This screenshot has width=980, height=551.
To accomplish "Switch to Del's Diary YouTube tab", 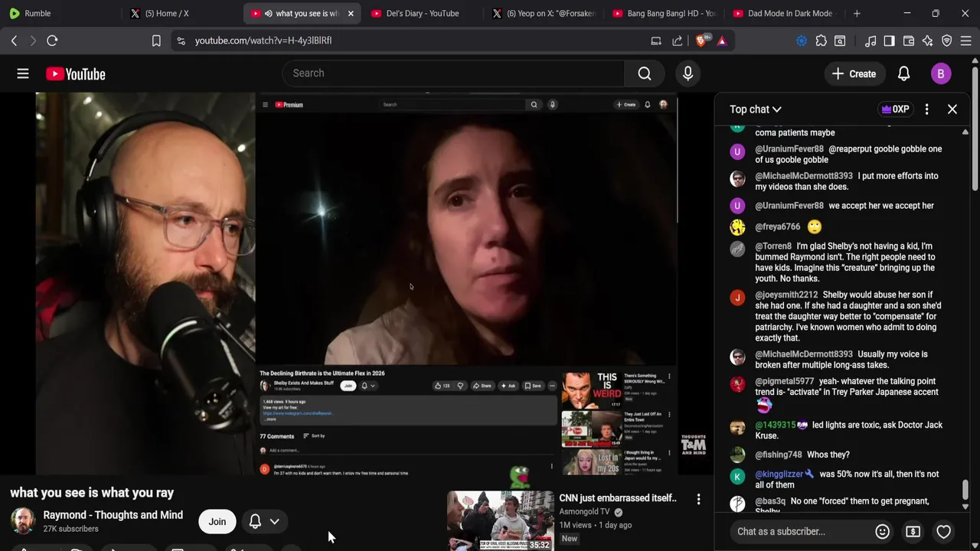I will pos(422,13).
